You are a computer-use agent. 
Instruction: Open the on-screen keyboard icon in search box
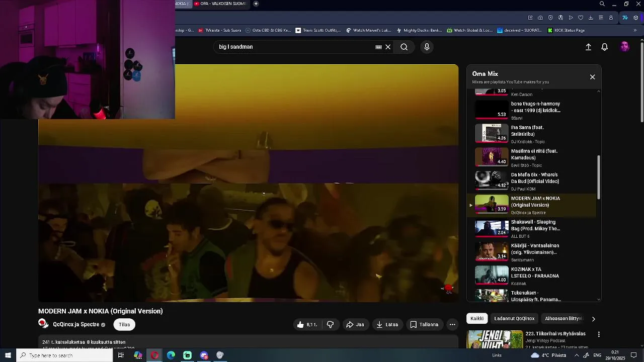pos(378,47)
